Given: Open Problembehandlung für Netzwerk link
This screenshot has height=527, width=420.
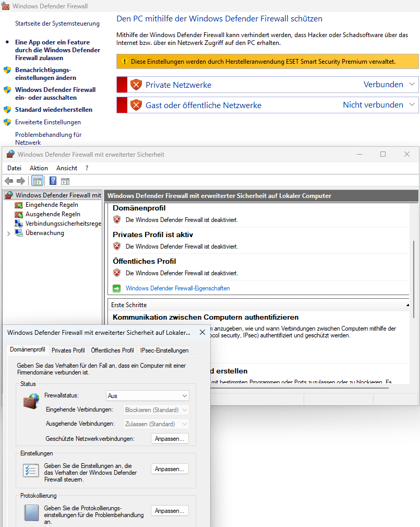Looking at the screenshot, I should tap(49, 138).
